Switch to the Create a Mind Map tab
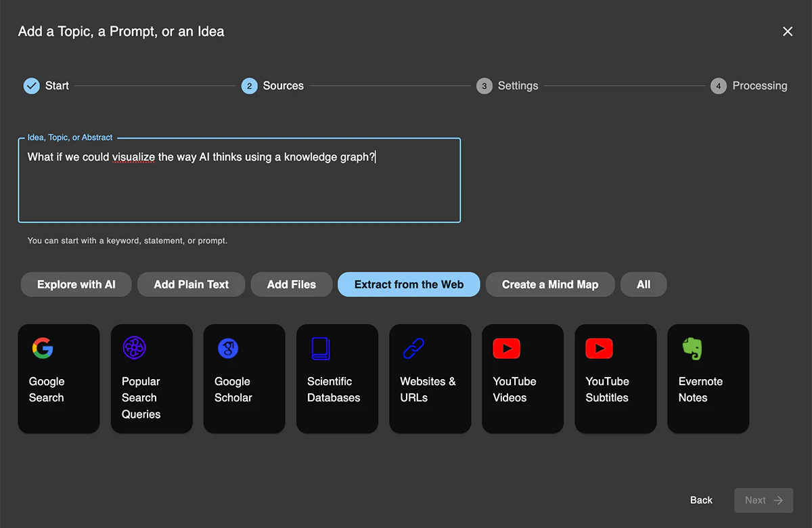The height and width of the screenshot is (528, 812). (550, 284)
